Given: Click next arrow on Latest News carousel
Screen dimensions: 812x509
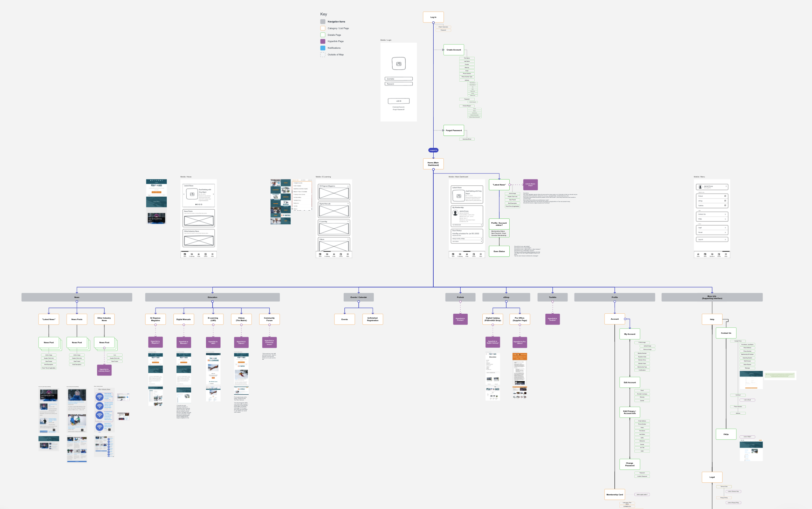Looking at the screenshot, I should pyautogui.click(x=213, y=194).
